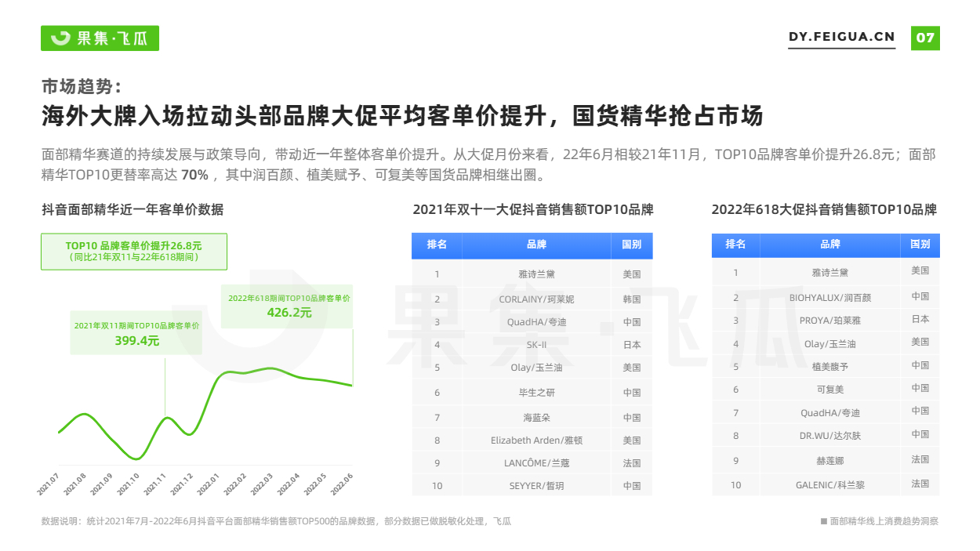
Task: Click the SEYYER/皙玥 cell
Action: click(536, 486)
